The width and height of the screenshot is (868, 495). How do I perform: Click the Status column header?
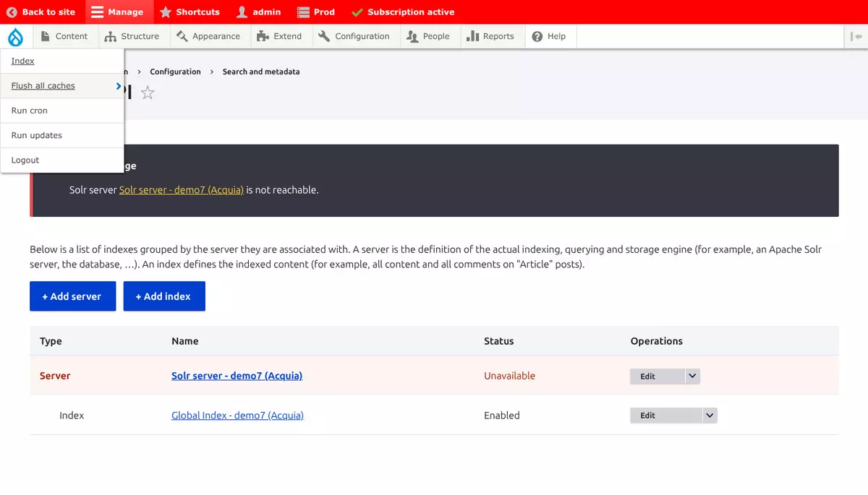pos(498,341)
